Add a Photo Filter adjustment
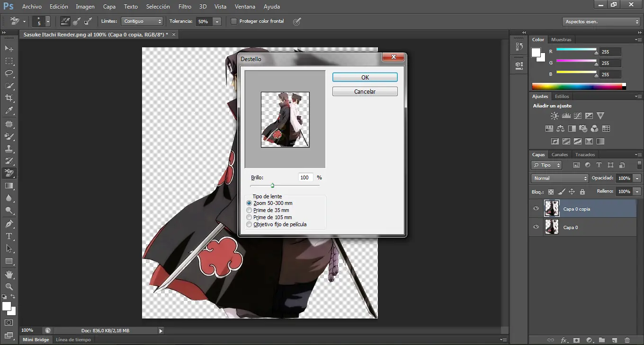This screenshot has height=345, width=644. (583, 128)
